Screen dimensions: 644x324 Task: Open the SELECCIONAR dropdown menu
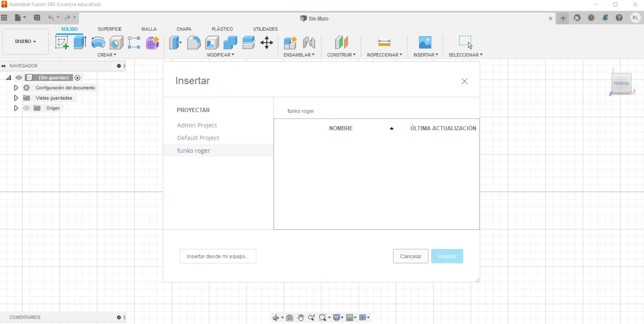[466, 55]
